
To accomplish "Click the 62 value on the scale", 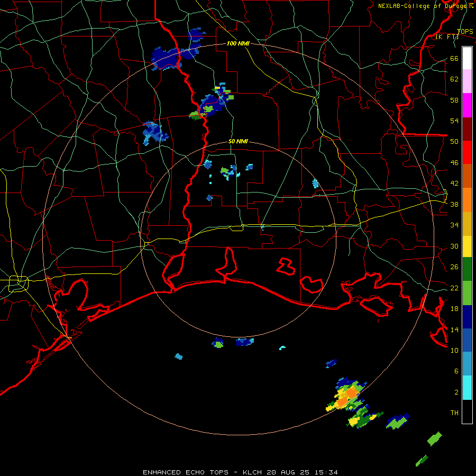I will click(454, 79).
